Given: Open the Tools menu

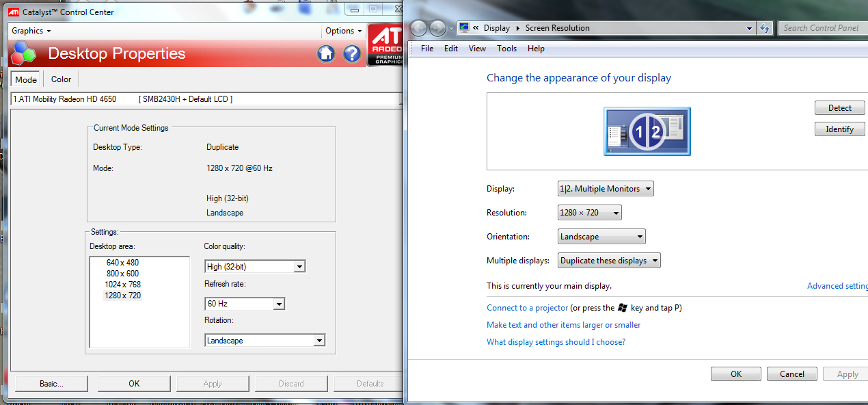Looking at the screenshot, I should [506, 49].
